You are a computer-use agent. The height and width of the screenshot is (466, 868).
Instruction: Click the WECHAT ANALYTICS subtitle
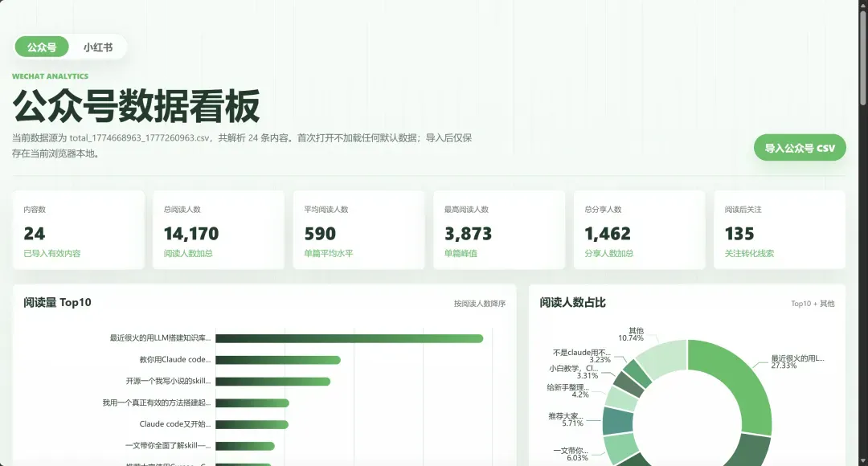[x=51, y=76]
